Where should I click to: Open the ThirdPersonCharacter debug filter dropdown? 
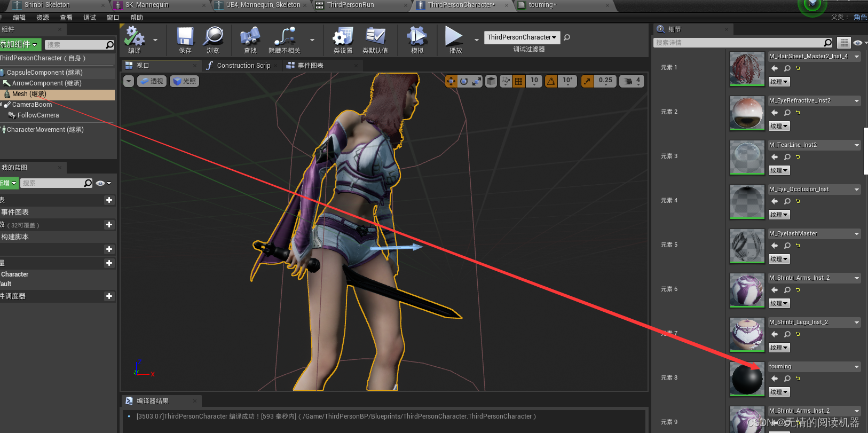pos(522,37)
